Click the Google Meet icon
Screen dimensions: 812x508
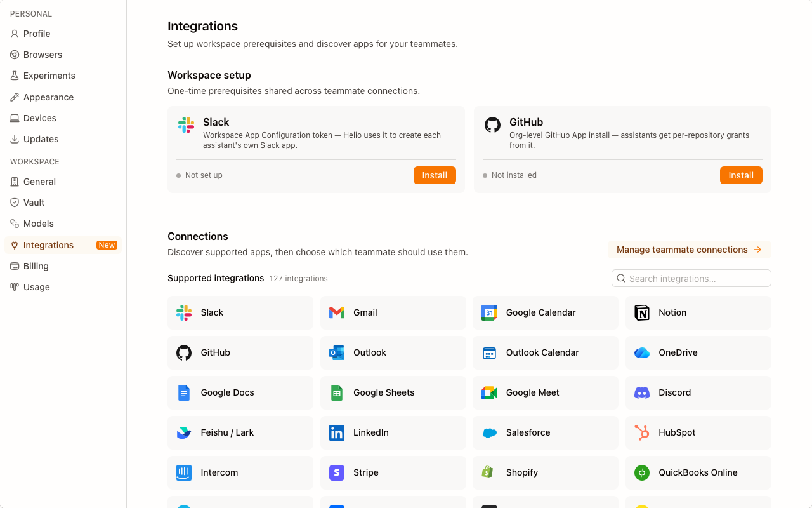click(489, 392)
